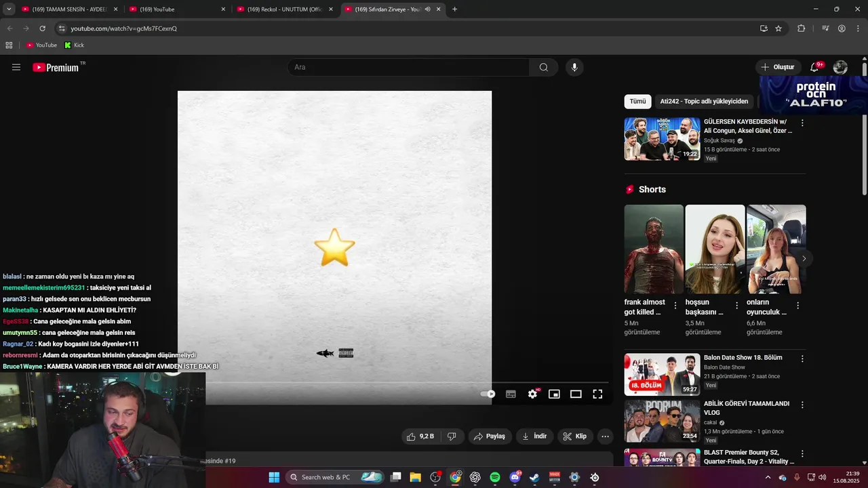Toggle autoplay switch in player
The image size is (868, 488).
point(488,394)
